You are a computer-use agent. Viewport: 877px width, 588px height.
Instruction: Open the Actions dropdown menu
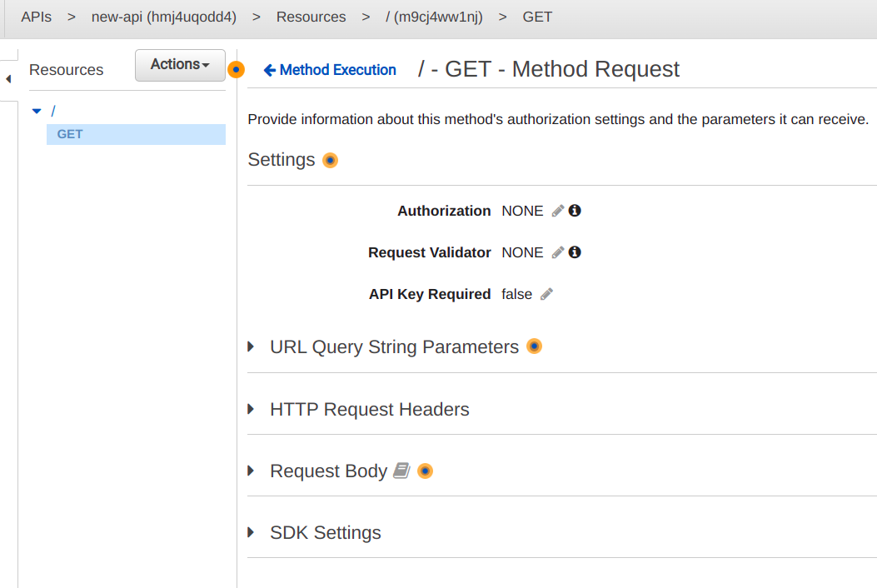pyautogui.click(x=180, y=65)
